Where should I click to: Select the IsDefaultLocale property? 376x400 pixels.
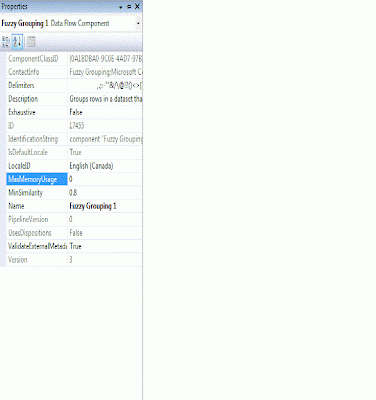tap(28, 152)
